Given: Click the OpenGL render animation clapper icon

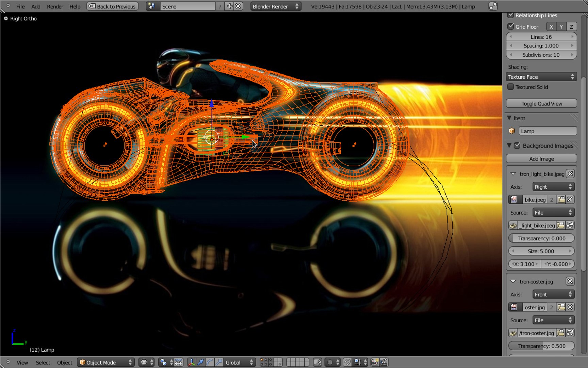Looking at the screenshot, I should pos(384,362).
